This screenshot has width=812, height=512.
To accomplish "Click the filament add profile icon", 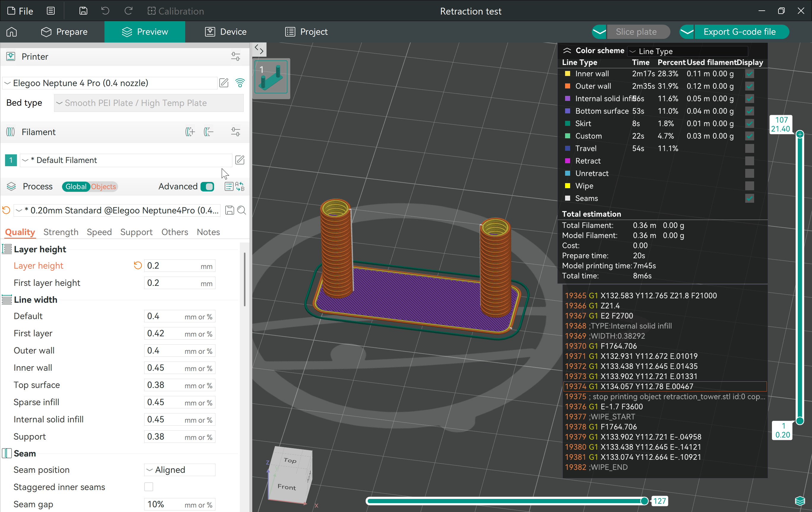I will [190, 131].
